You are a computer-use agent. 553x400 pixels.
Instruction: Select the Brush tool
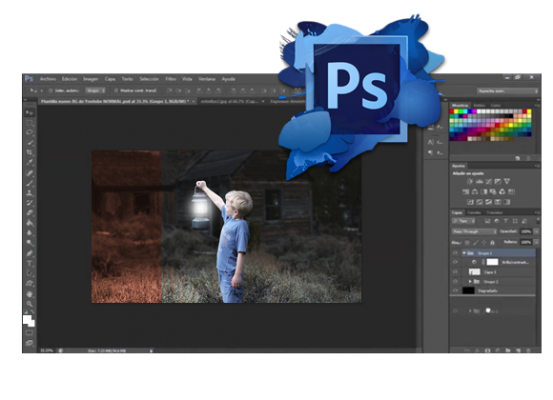[x=30, y=183]
